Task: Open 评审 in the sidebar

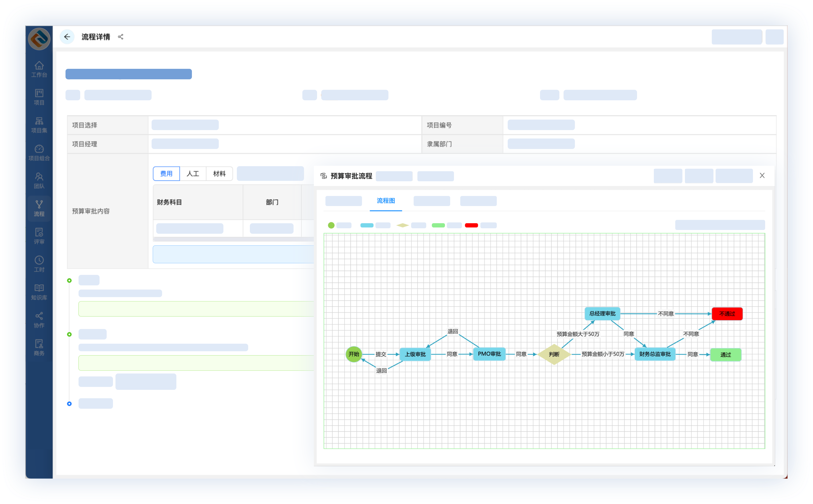Action: 39,236
